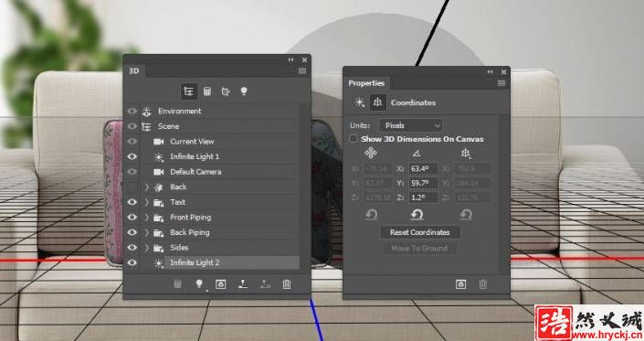Expand the Sides group

tap(147, 248)
